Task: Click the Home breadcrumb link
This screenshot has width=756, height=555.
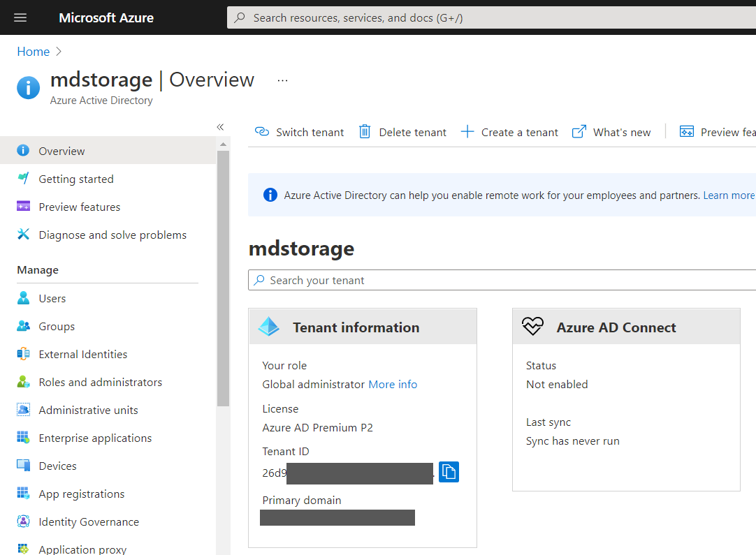Action: click(34, 52)
